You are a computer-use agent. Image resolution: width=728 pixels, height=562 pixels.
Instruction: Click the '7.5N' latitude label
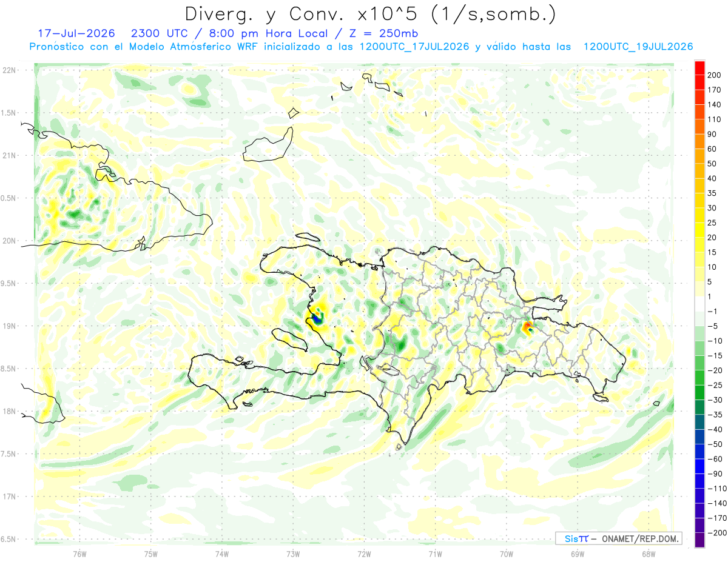(9, 454)
